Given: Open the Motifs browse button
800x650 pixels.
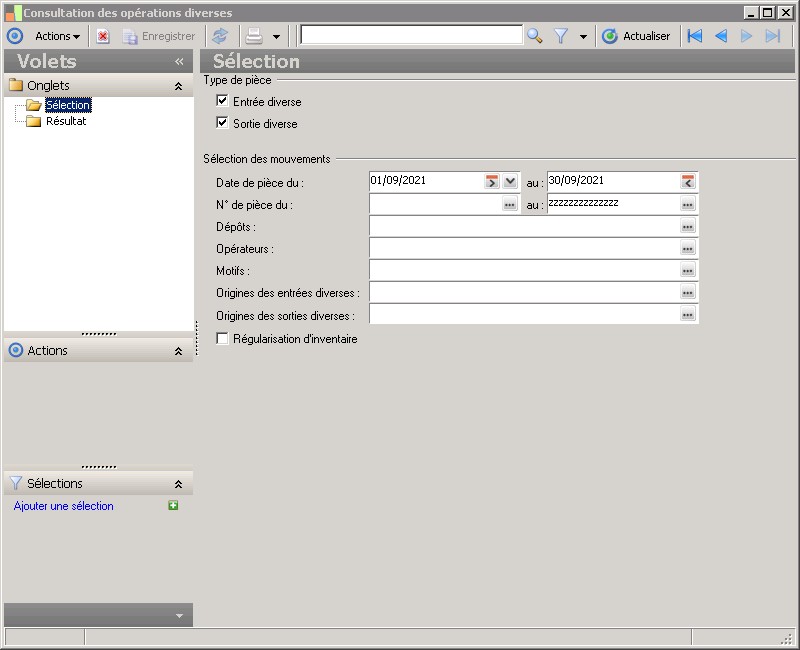Looking at the screenshot, I should tap(688, 270).
